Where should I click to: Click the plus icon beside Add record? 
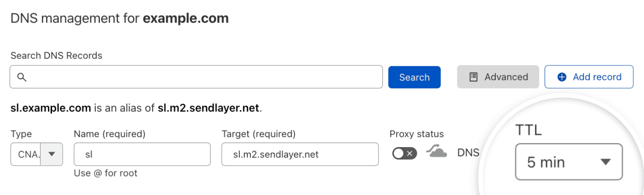tap(562, 77)
